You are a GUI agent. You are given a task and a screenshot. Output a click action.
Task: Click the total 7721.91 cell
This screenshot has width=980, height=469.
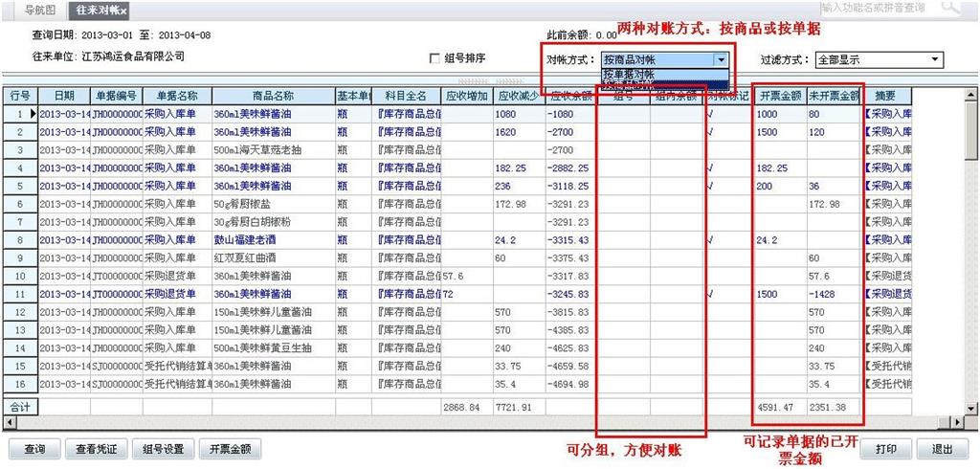click(519, 407)
